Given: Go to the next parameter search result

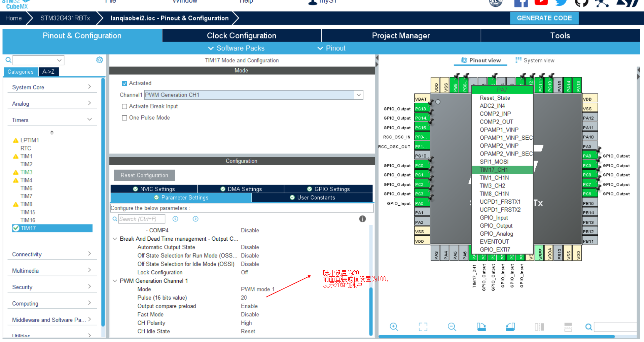Looking at the screenshot, I should click(x=195, y=219).
